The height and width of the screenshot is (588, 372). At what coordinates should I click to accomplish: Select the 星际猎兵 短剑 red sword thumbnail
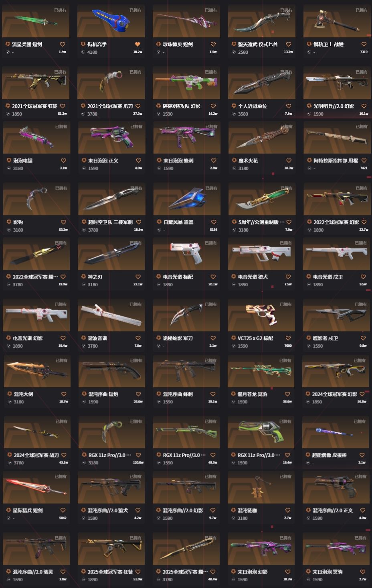(x=36, y=487)
